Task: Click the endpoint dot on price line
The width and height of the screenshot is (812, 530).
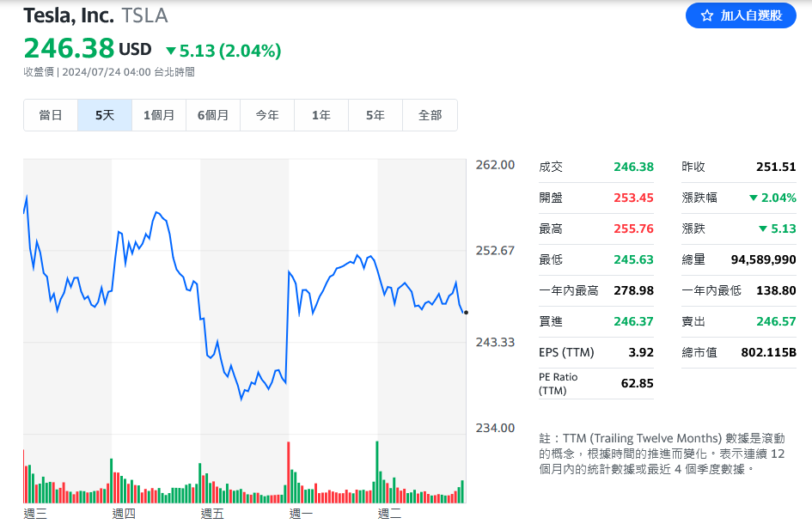Action: coord(466,313)
